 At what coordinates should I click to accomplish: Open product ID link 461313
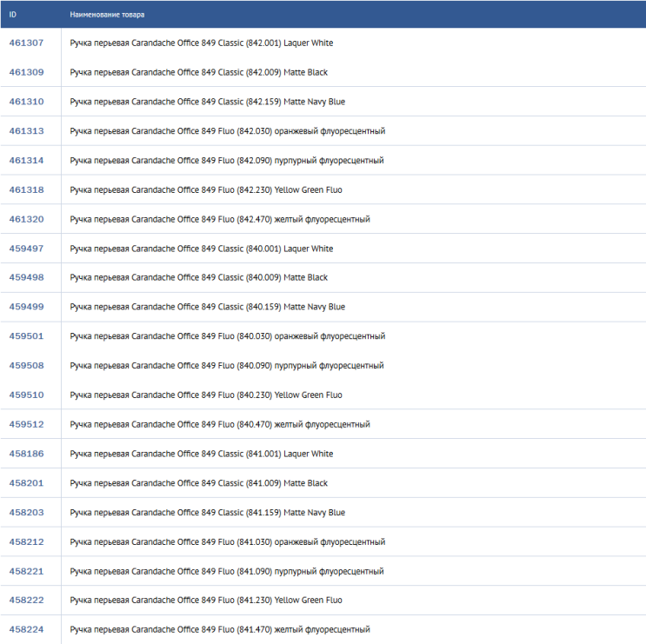tap(26, 131)
